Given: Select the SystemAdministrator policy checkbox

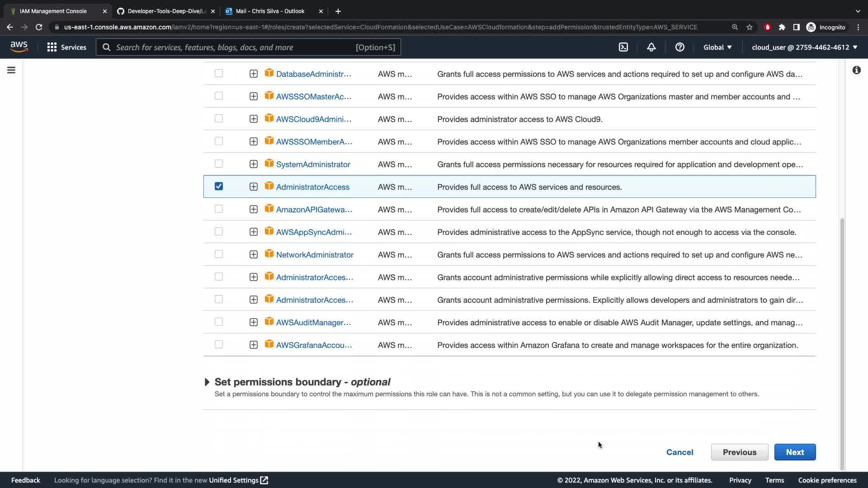Looking at the screenshot, I should tap(219, 164).
